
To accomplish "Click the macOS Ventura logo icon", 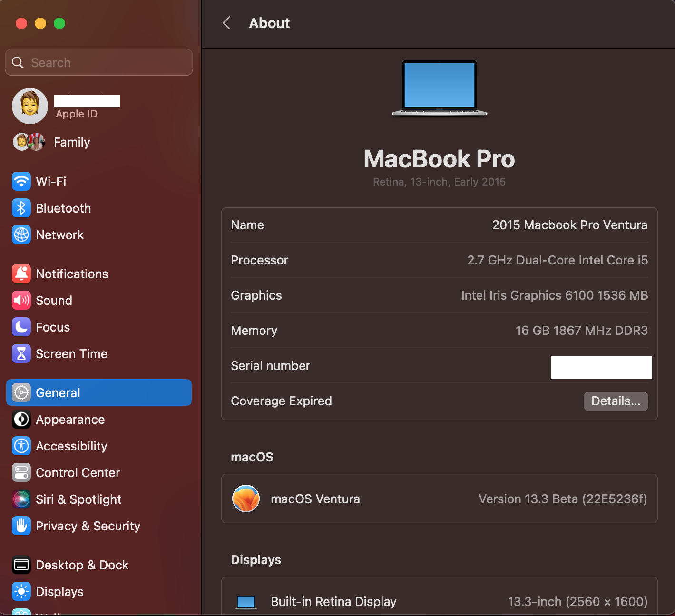I will tap(246, 499).
